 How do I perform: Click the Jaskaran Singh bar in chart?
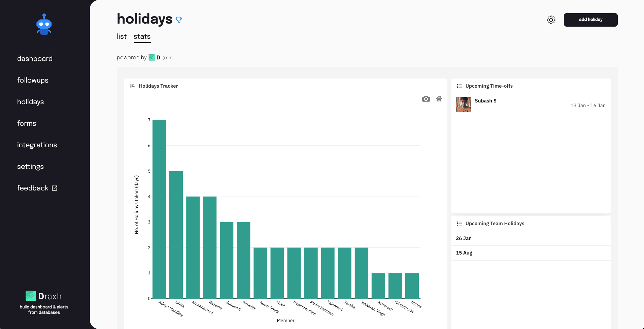pyautogui.click(x=362, y=273)
